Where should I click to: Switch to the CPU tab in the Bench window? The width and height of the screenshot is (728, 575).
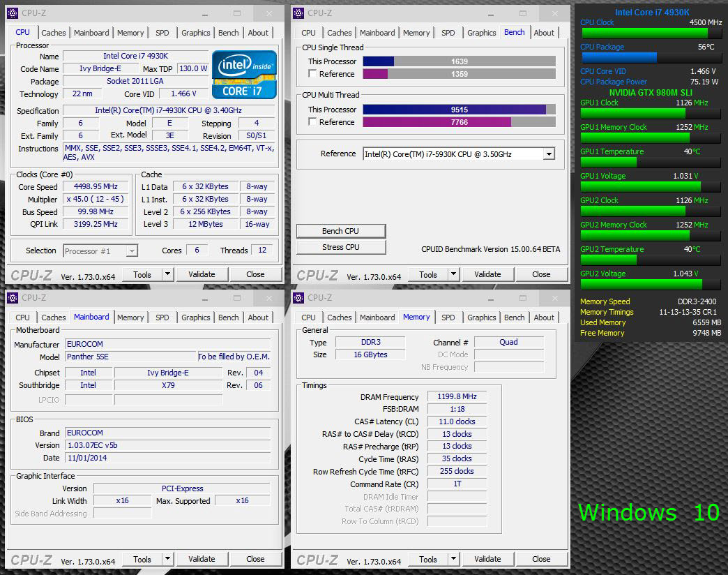(x=308, y=33)
